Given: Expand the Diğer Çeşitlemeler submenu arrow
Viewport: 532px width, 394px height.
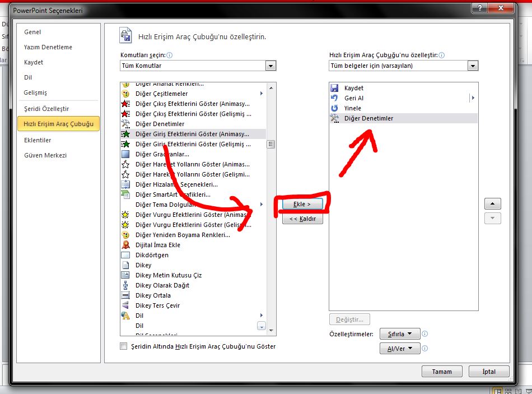Looking at the screenshot, I should pyautogui.click(x=262, y=94).
